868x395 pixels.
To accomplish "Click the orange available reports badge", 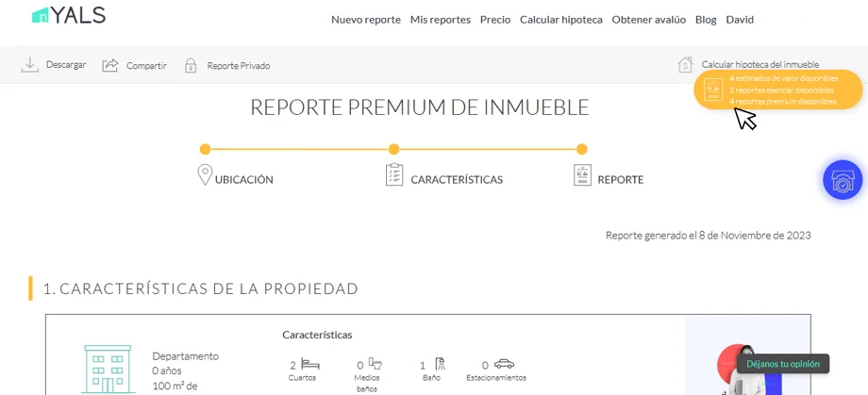I will (778, 90).
